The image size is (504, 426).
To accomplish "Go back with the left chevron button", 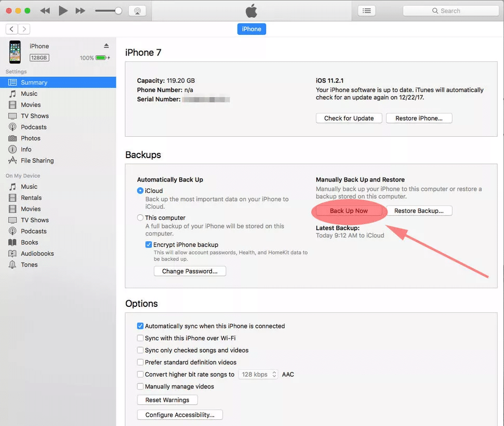I will click(12, 29).
